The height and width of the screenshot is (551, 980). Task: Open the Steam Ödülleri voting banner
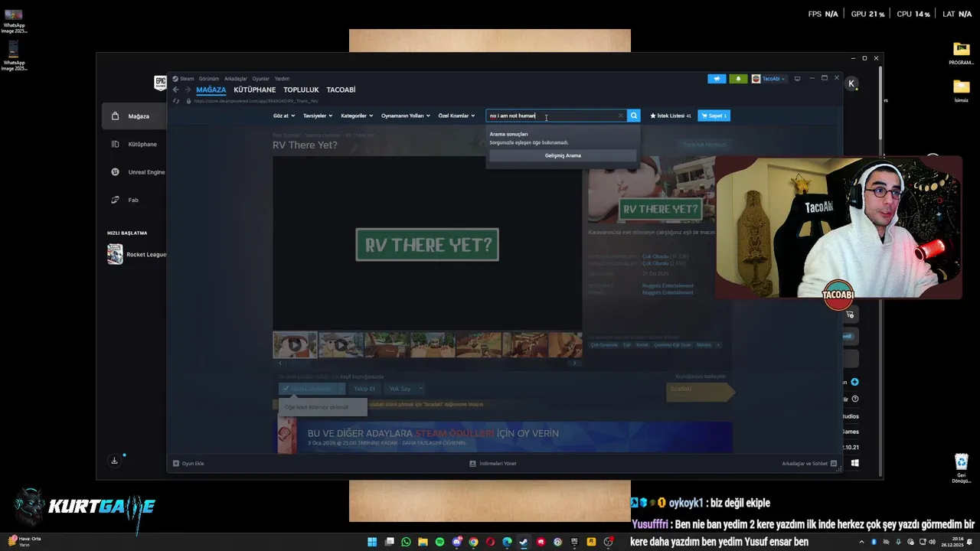click(505, 437)
